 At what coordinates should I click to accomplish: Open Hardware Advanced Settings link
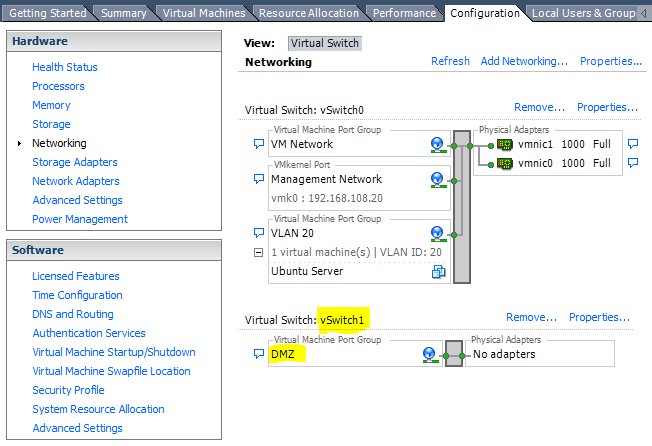(77, 200)
